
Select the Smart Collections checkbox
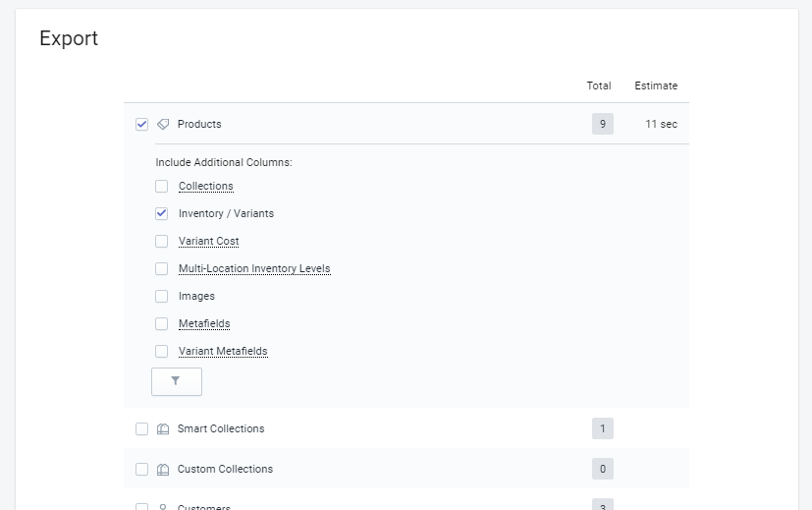[x=142, y=429]
